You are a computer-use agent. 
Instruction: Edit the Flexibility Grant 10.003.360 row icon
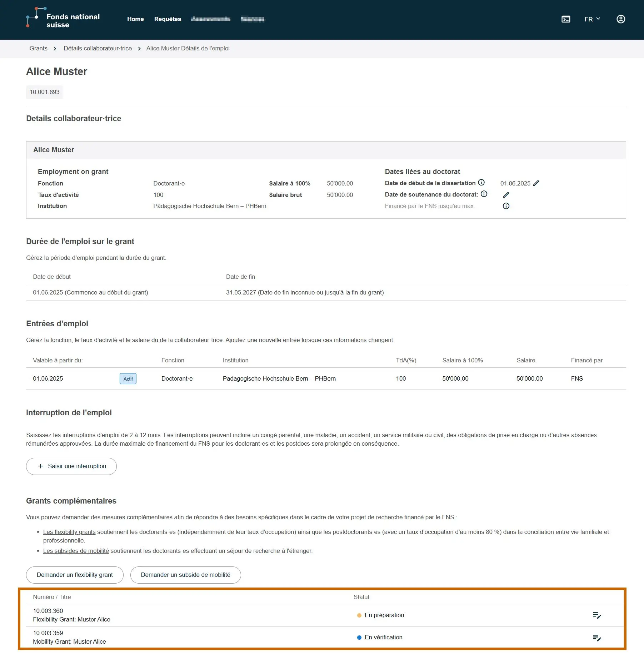(x=597, y=615)
